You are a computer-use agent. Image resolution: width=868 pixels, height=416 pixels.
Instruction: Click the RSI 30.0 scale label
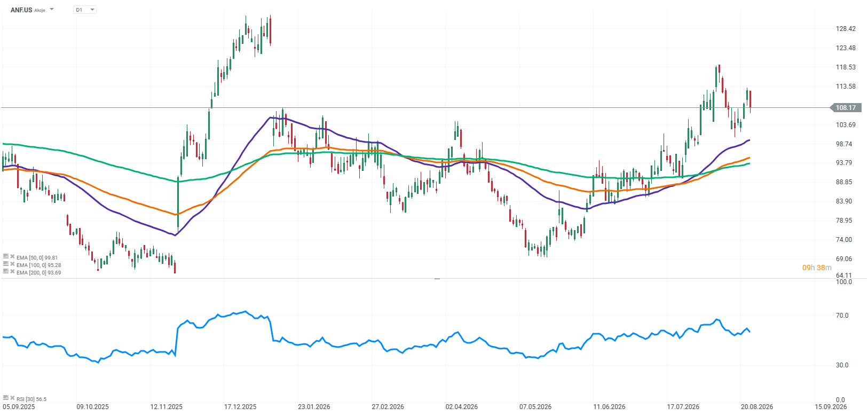pos(842,365)
